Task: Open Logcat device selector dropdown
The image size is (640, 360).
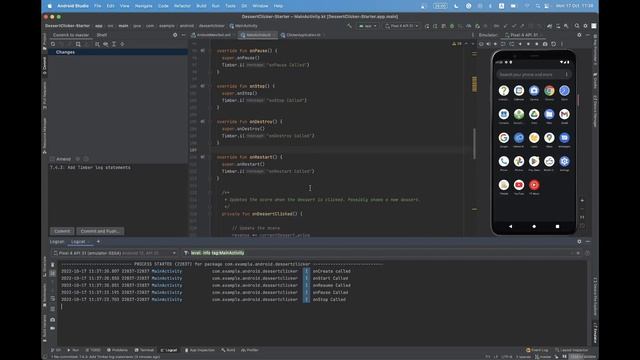Action: (115, 253)
